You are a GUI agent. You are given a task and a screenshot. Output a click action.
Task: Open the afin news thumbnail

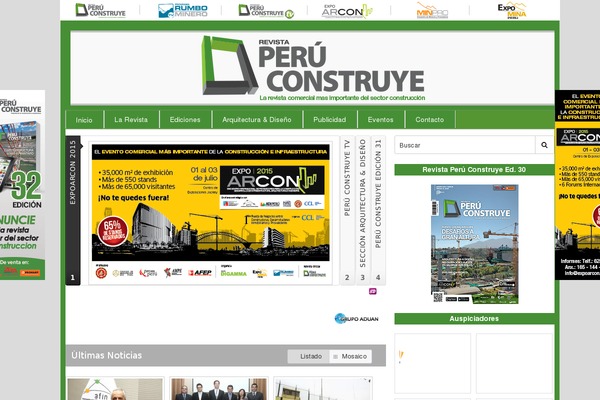115,389
